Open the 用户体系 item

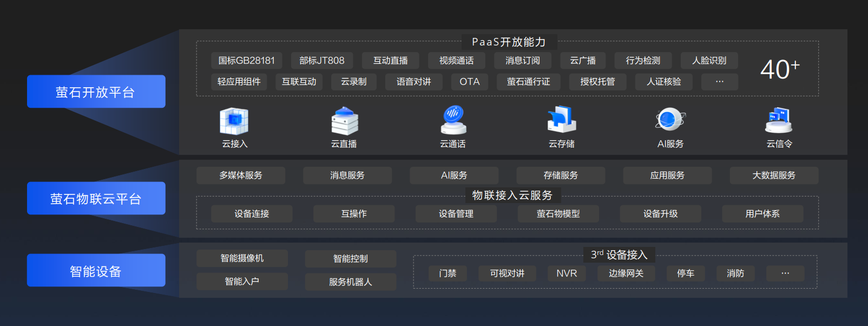(762, 214)
